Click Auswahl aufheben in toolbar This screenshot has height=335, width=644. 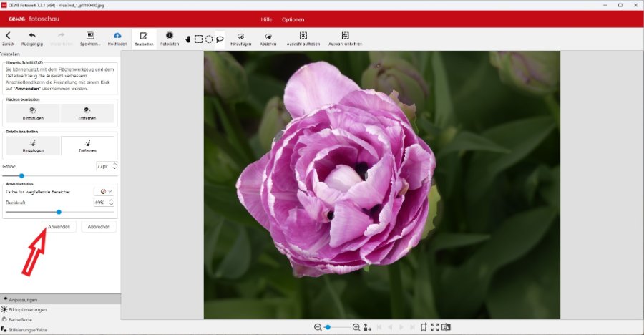point(303,38)
